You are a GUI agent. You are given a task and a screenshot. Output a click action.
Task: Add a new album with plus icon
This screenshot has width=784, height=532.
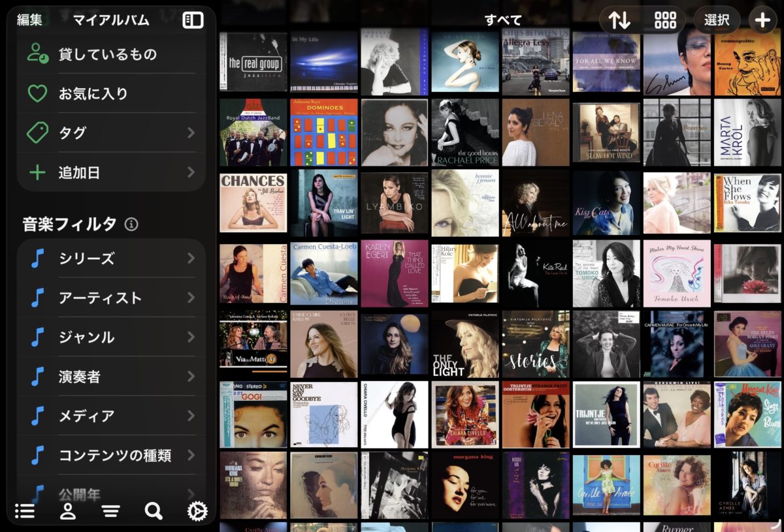coord(762,20)
